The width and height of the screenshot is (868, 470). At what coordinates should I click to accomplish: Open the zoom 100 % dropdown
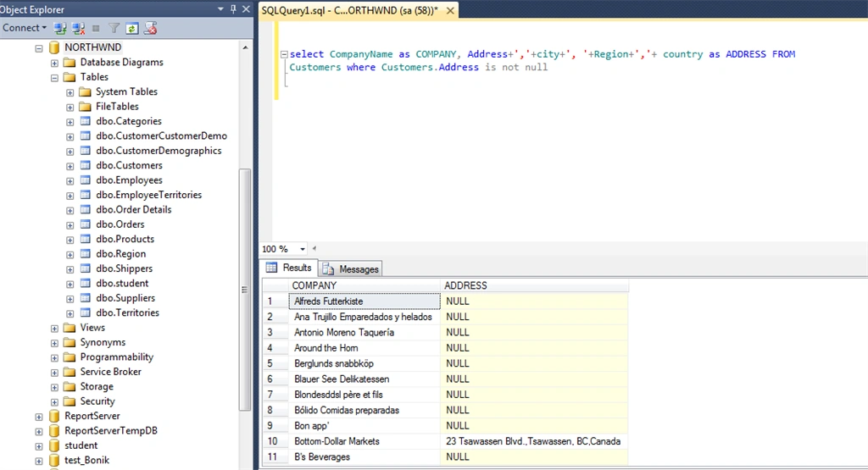pos(303,249)
